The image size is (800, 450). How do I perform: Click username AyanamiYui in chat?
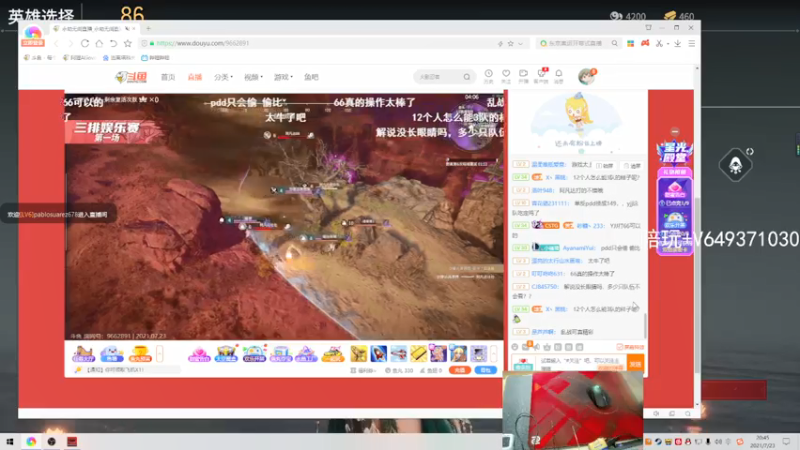click(579, 248)
